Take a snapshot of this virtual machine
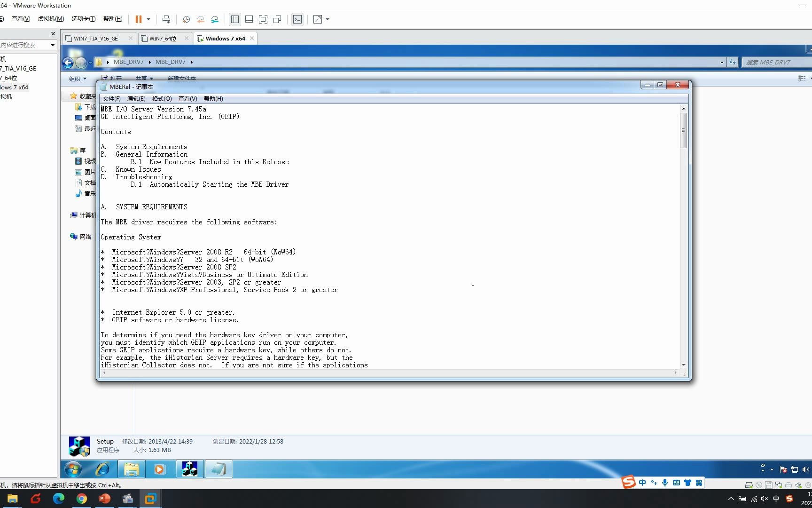Image resolution: width=812 pixels, height=508 pixels. [x=186, y=19]
